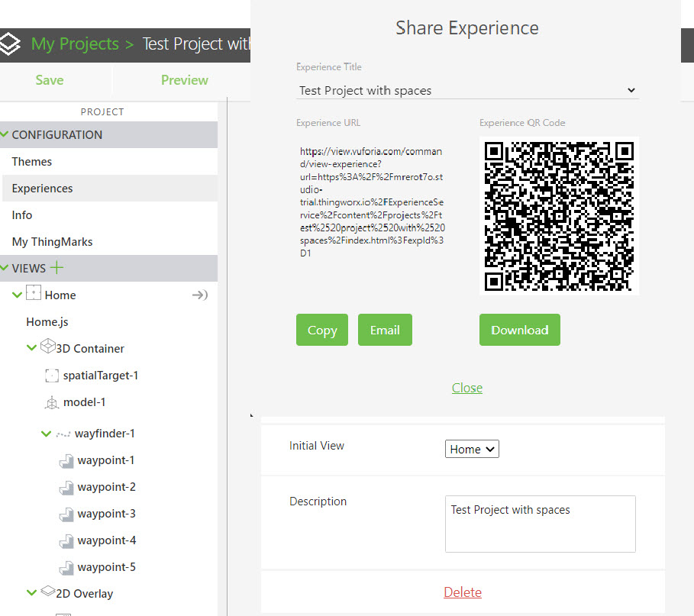The width and height of the screenshot is (694, 616).
Task: Click the Vuforia Studio logo icon
Action: (11, 44)
